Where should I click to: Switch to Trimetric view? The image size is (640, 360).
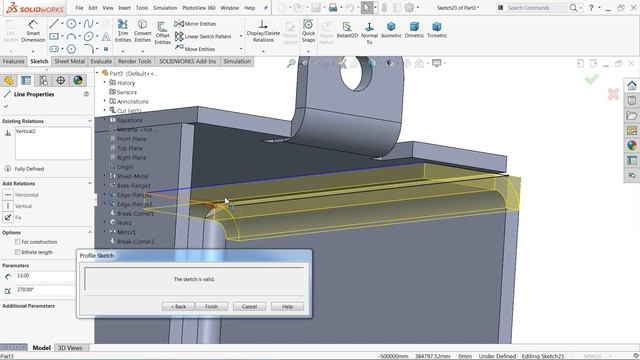pyautogui.click(x=437, y=31)
